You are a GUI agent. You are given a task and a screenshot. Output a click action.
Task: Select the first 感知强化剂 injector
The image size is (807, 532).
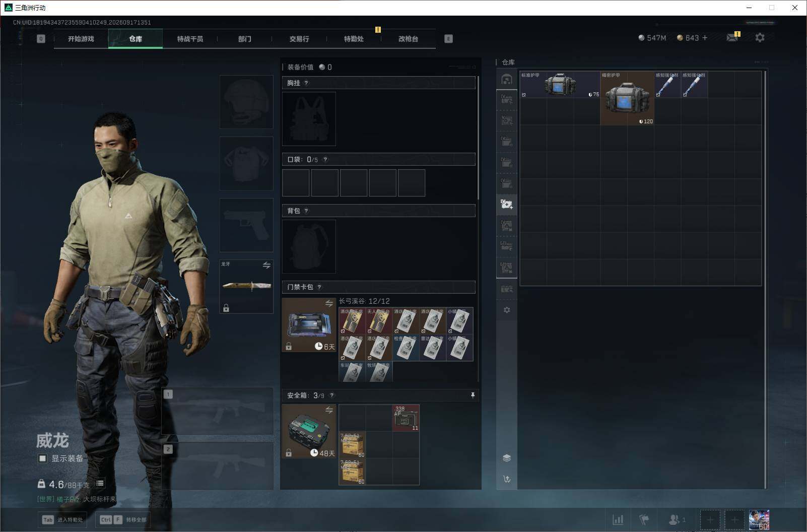pyautogui.click(x=667, y=85)
